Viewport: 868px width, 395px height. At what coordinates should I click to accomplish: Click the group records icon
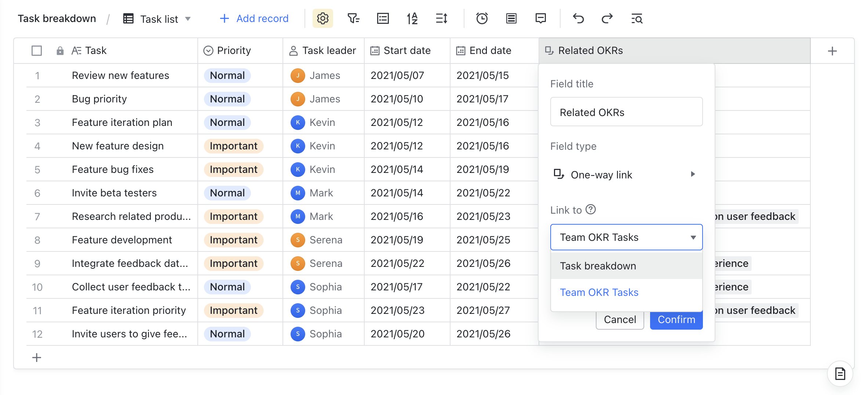383,18
